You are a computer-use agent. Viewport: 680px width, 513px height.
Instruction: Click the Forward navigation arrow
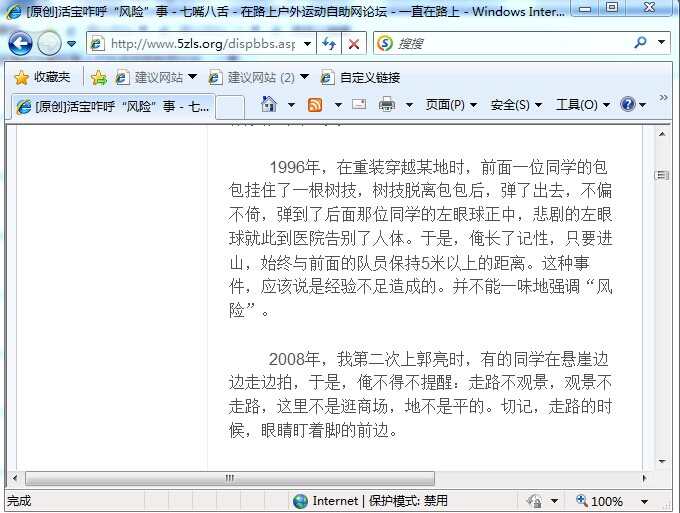tap(49, 44)
